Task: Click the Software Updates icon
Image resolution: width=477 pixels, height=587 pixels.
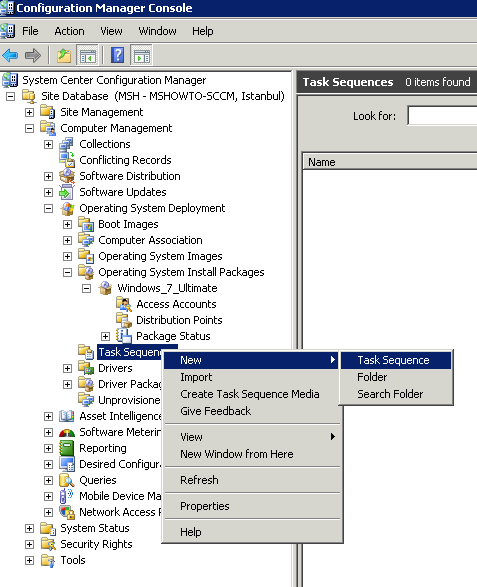Action: pos(67,192)
